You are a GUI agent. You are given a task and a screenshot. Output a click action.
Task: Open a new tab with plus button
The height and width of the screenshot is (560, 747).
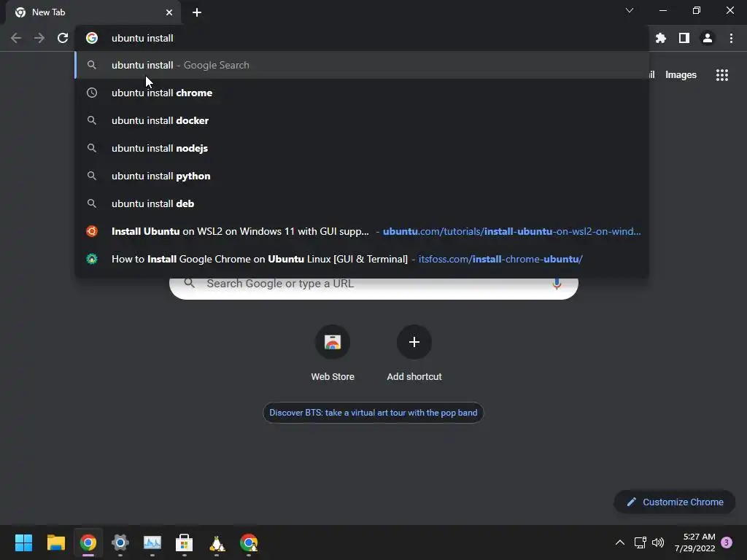tap(197, 12)
